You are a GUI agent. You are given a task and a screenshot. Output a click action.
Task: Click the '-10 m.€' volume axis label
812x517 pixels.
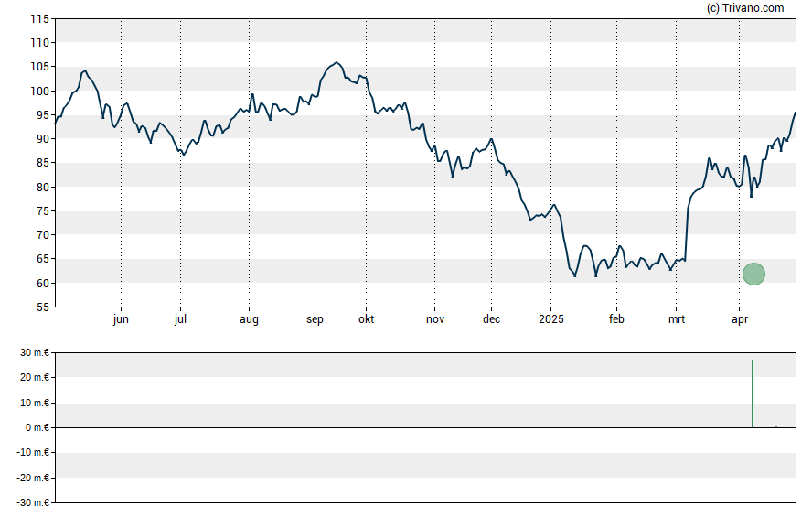click(33, 452)
